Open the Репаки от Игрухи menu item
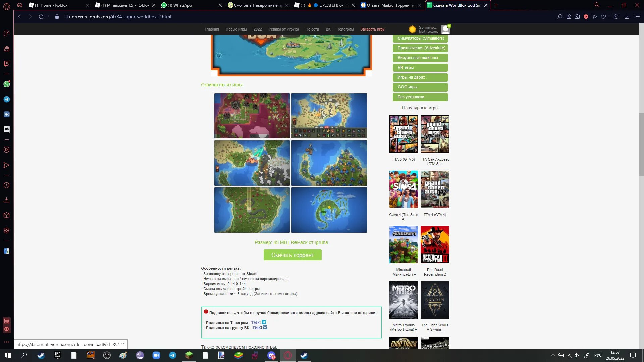The width and height of the screenshot is (644, 362). pyautogui.click(x=283, y=29)
